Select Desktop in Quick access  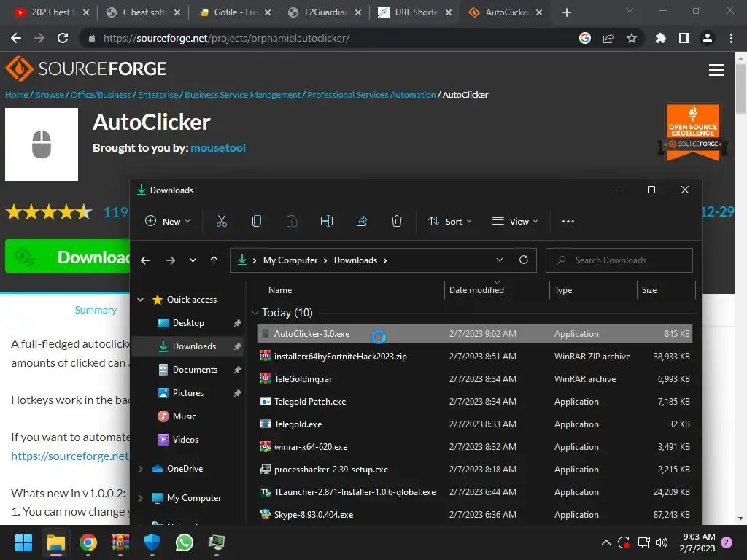[x=187, y=323]
